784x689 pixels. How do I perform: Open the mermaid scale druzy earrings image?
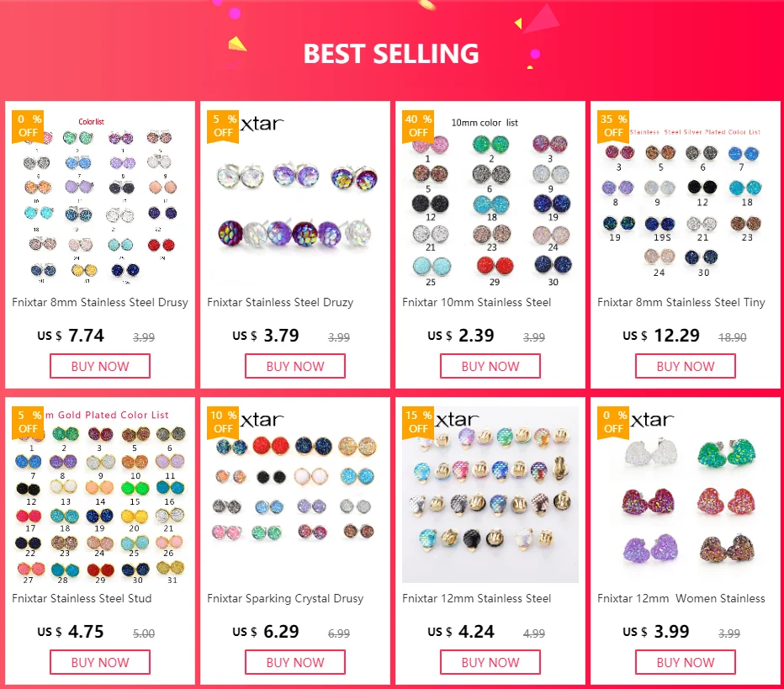point(295,199)
